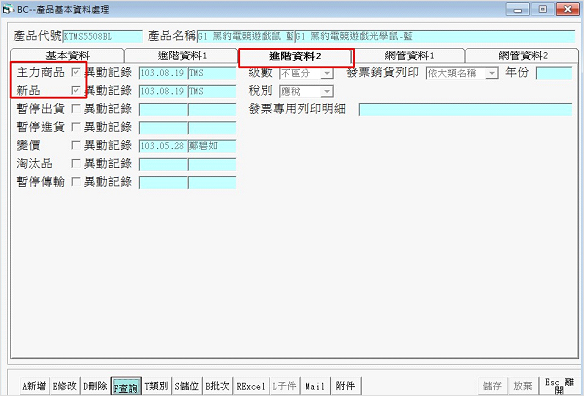The width and height of the screenshot is (584, 396).
Task: Click the D刪除 delete button
Action: coord(95,386)
